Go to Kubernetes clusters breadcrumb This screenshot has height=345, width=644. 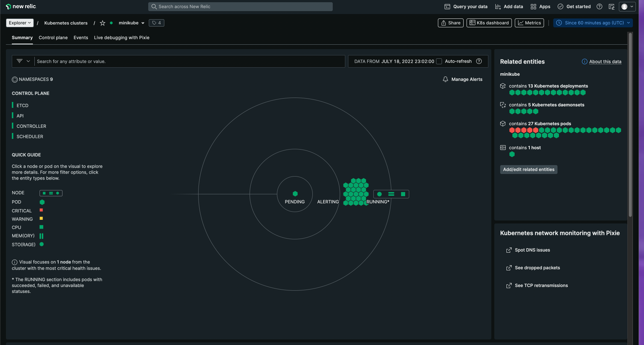coord(66,23)
